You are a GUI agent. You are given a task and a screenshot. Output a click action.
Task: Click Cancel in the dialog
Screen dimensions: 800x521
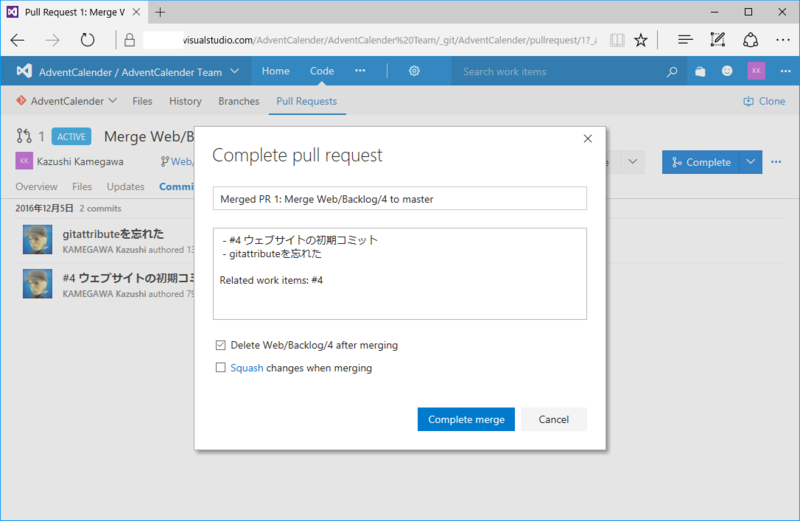[554, 419]
